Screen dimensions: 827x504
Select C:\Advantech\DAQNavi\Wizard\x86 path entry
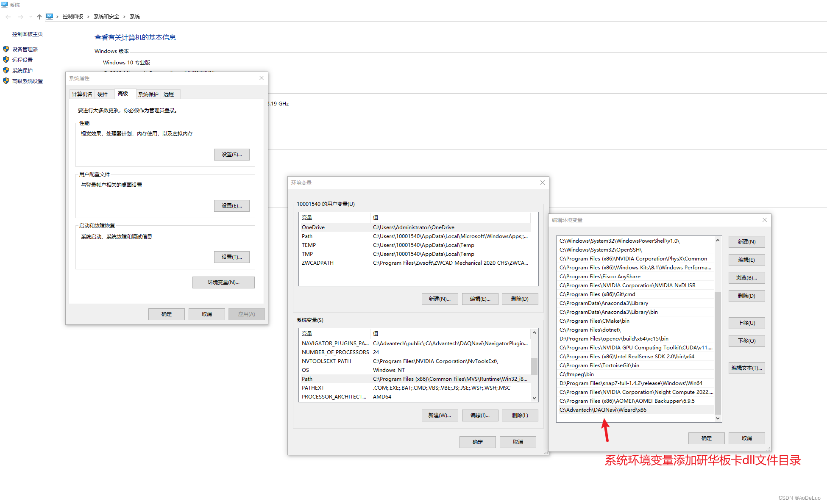coord(635,410)
